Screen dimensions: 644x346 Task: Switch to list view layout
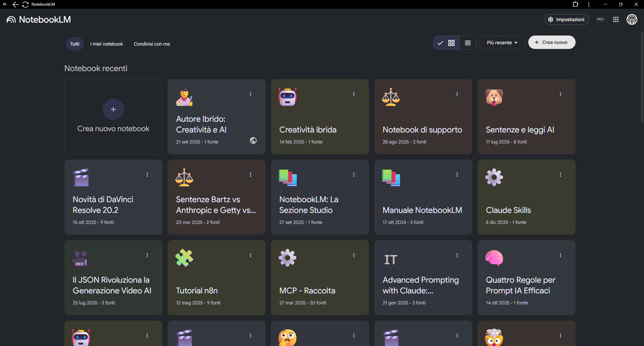coord(468,43)
